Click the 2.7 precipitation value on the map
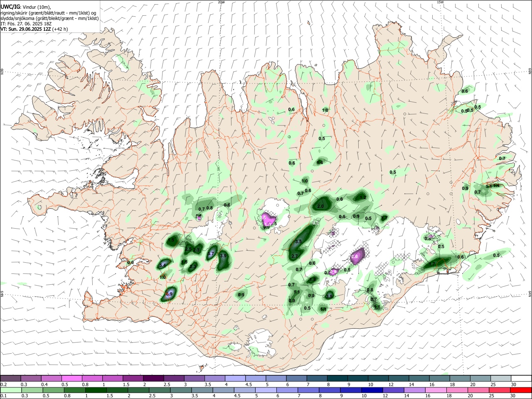The image size is (532, 399). pos(295,256)
